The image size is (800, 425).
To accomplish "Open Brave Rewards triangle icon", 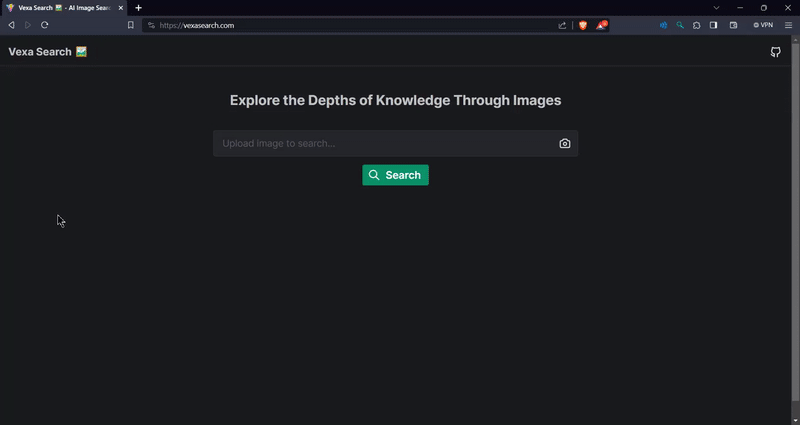I will pyautogui.click(x=602, y=25).
